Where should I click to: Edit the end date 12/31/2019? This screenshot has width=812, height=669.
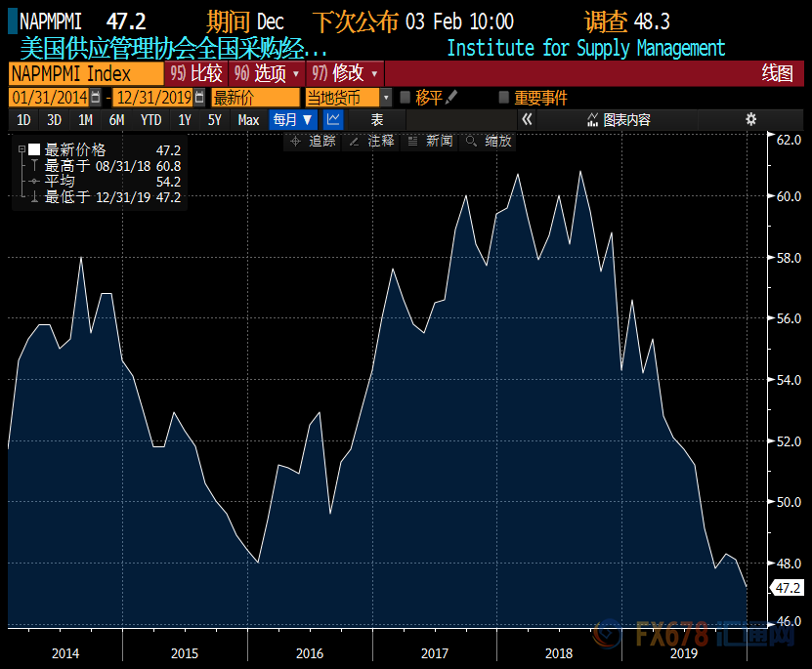tap(153, 97)
